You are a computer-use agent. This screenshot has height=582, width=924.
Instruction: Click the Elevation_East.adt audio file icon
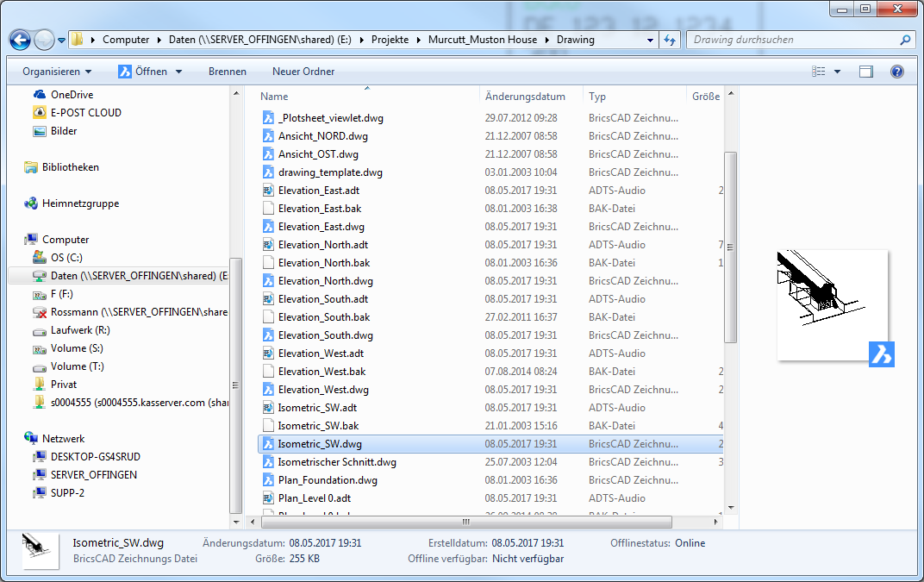coord(268,191)
